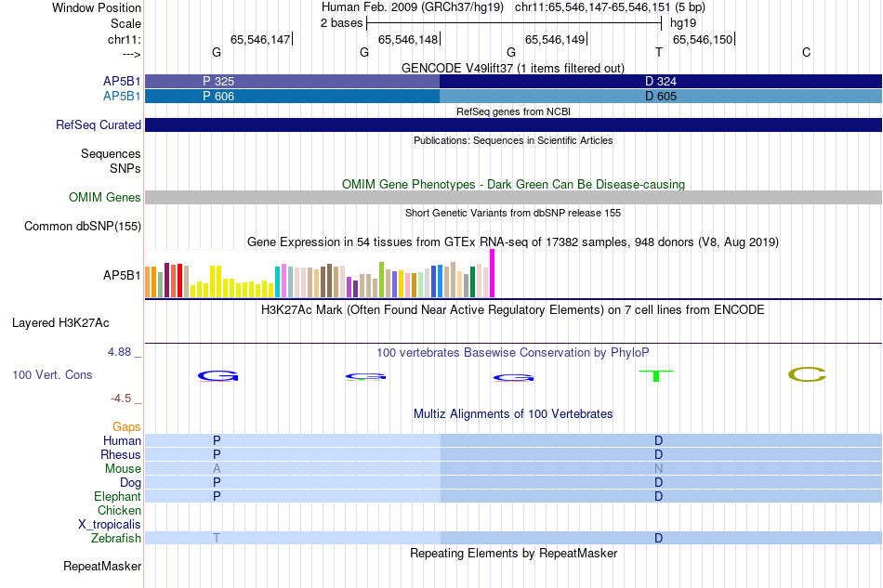Open the light blue AP5B1 label beside P 606
The height and width of the screenshot is (588, 883).
pyautogui.click(x=121, y=97)
